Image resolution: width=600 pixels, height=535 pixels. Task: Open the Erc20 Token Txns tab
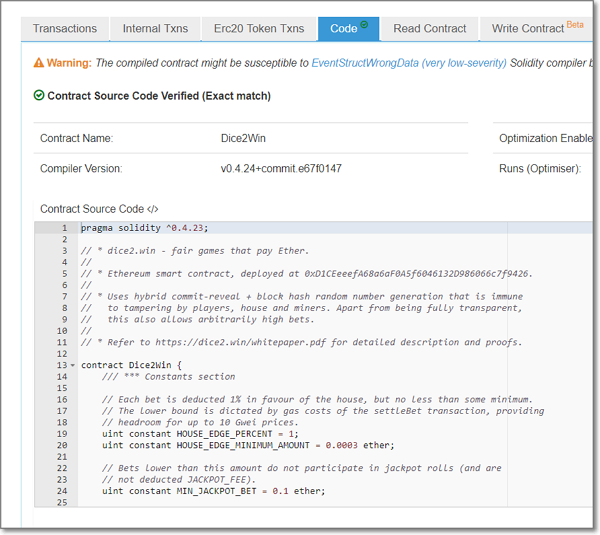tap(257, 29)
